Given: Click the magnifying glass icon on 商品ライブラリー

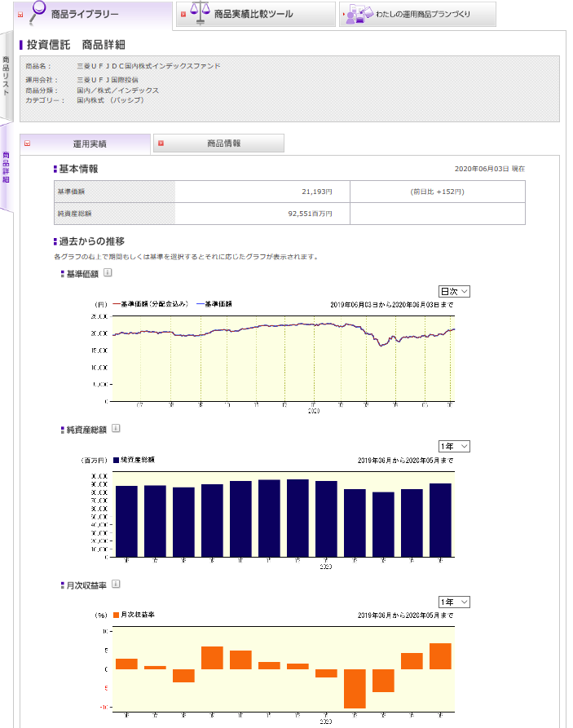Looking at the screenshot, I should [x=36, y=11].
